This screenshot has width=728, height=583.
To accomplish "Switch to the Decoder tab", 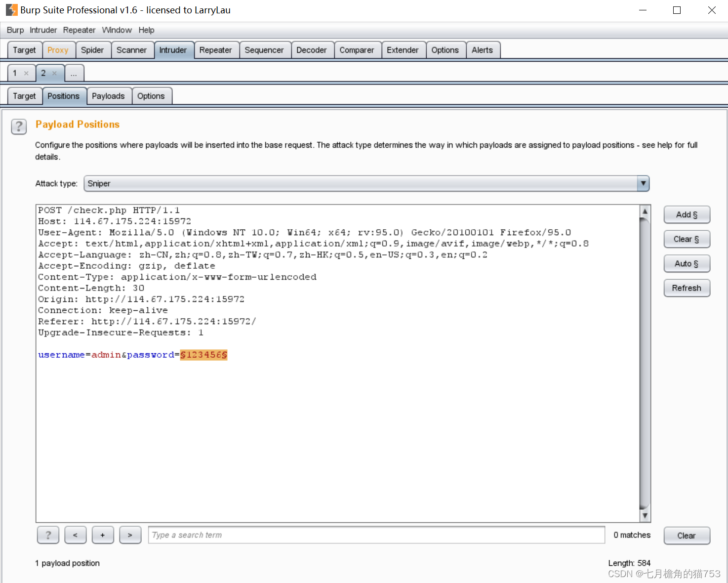I will [312, 50].
